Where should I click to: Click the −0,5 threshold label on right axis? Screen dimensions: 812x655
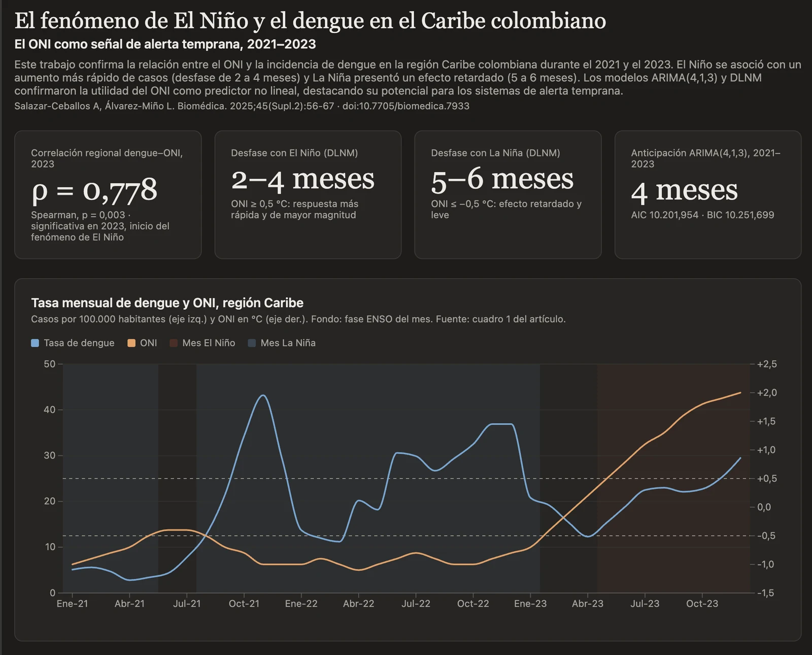[767, 536]
